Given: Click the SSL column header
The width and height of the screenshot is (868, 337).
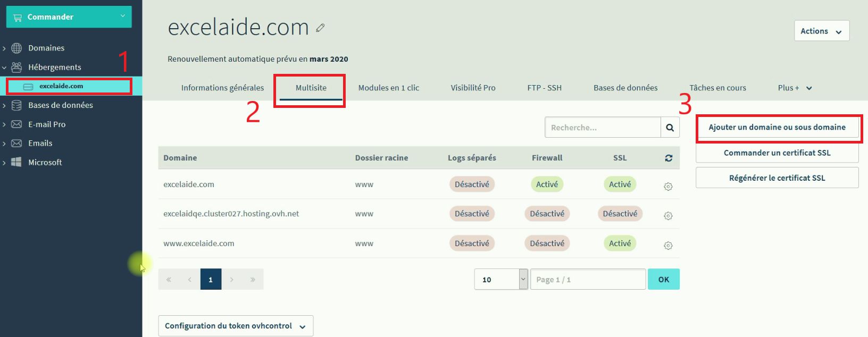Looking at the screenshot, I should pos(620,158).
